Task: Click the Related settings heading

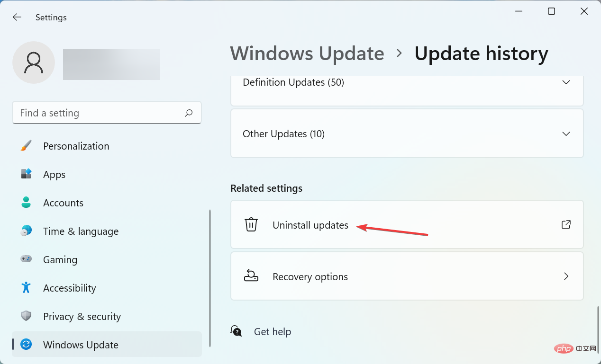Action: [x=266, y=188]
